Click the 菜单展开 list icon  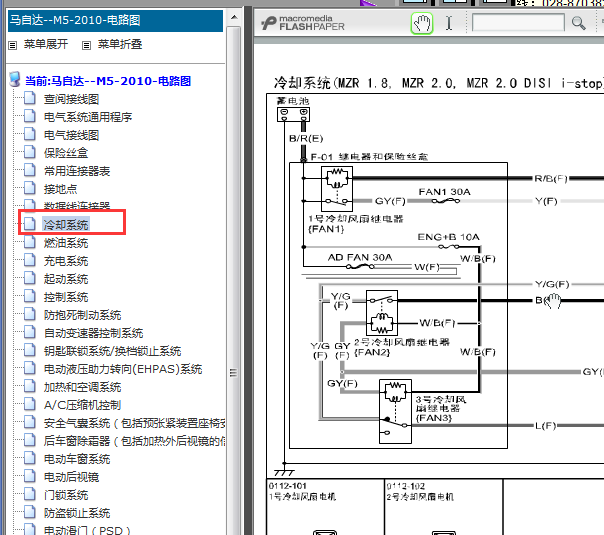13,45
